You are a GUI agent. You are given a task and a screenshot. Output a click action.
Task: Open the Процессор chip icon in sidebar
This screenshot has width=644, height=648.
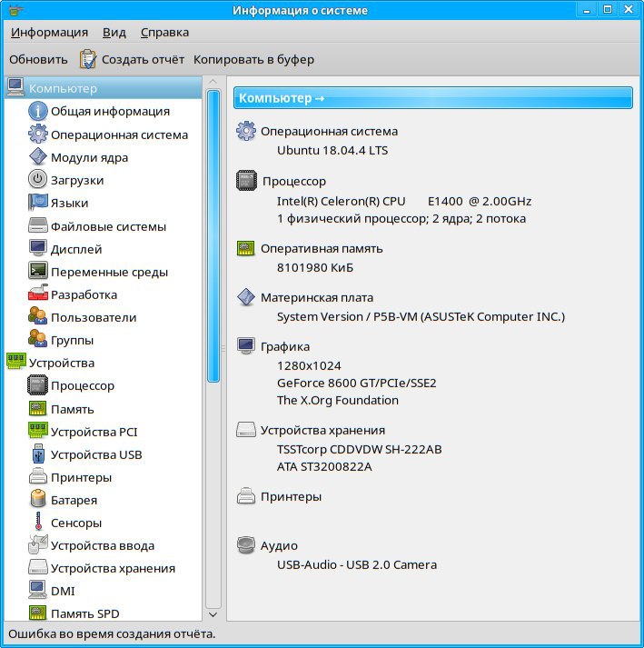point(37,384)
